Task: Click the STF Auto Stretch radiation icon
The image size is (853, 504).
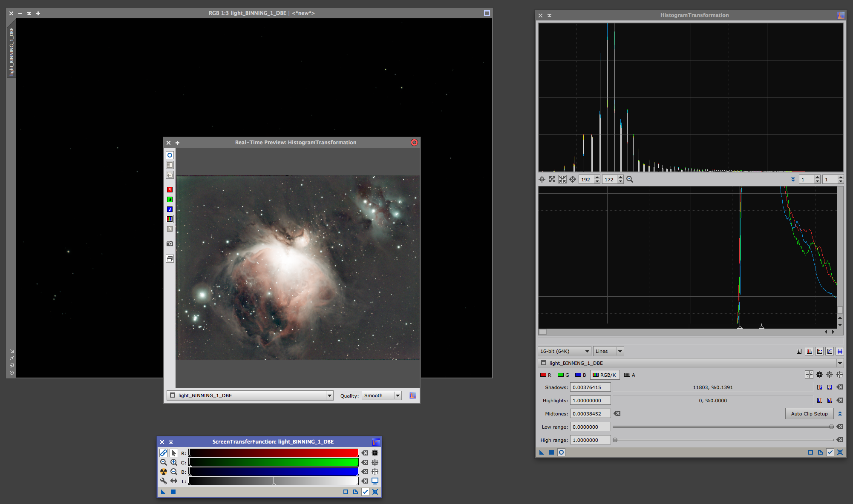Action: (x=164, y=472)
